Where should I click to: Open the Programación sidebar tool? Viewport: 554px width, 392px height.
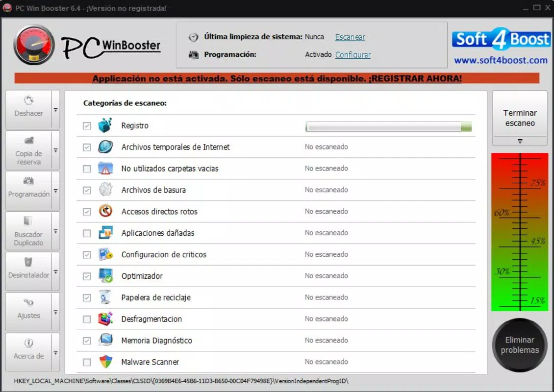point(28,191)
